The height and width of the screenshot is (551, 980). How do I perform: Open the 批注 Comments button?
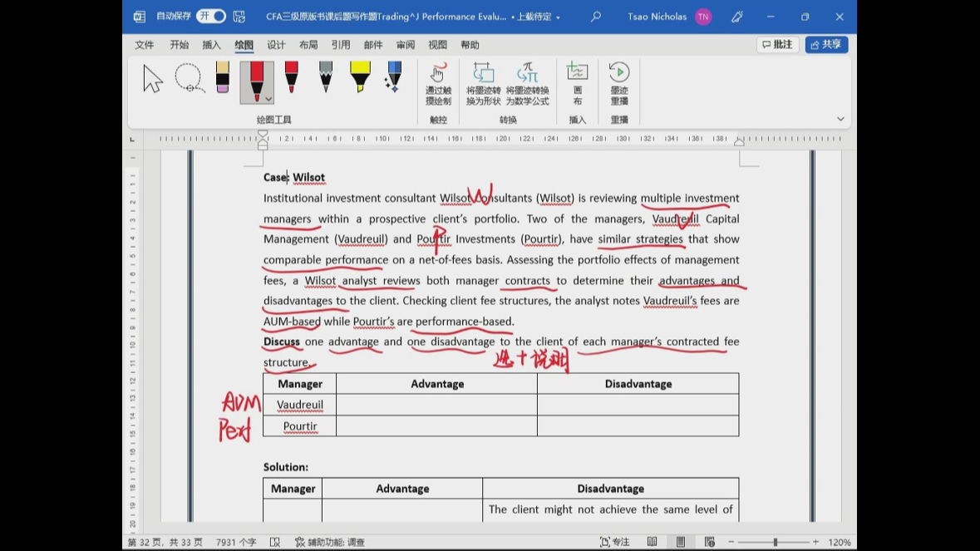pyautogui.click(x=777, y=45)
